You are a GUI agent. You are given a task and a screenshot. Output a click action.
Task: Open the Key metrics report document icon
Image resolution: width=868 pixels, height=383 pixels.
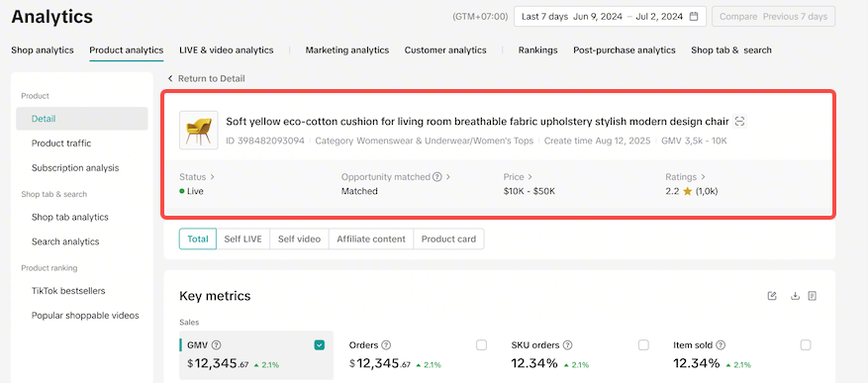click(x=813, y=296)
